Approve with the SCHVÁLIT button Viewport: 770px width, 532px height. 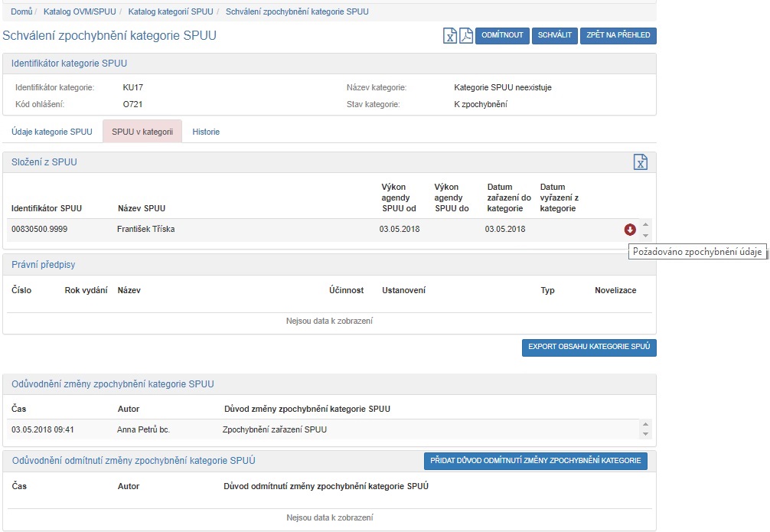[x=554, y=36]
